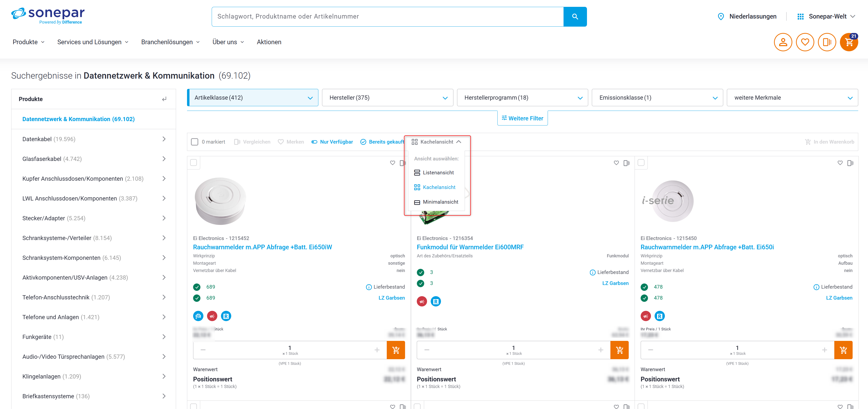Toggle the select-all '0 markiert' checkbox
The image size is (868, 409).
click(194, 142)
